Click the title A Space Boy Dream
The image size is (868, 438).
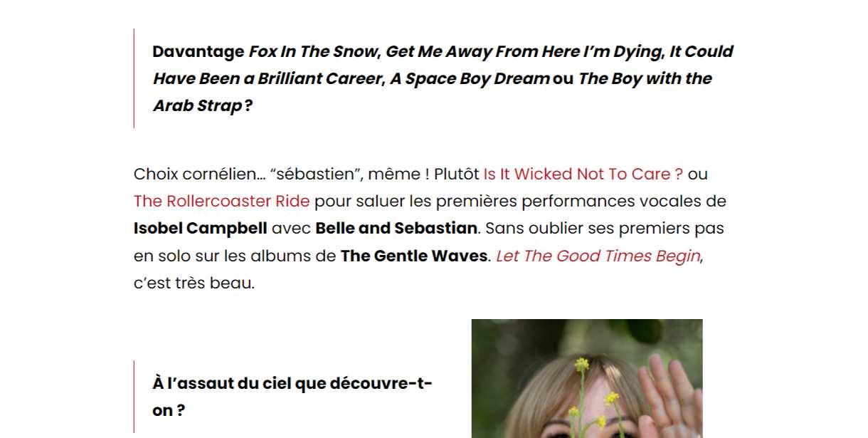point(470,78)
